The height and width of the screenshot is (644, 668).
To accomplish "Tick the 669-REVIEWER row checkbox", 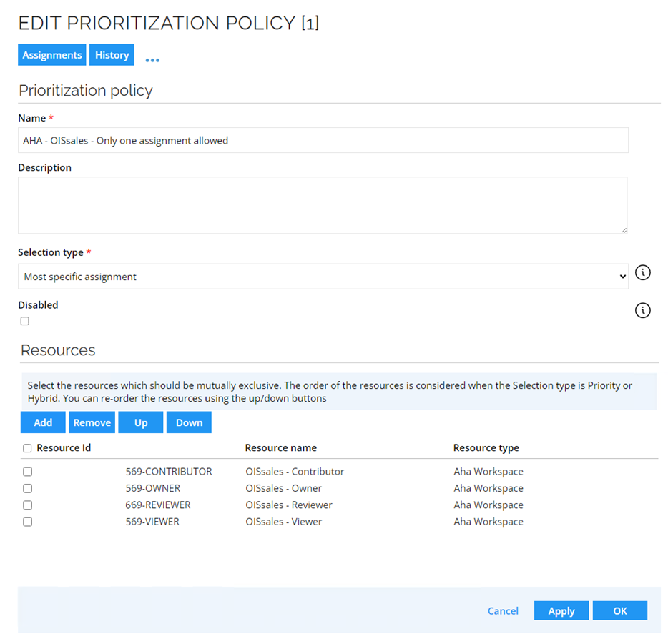I will click(x=28, y=505).
